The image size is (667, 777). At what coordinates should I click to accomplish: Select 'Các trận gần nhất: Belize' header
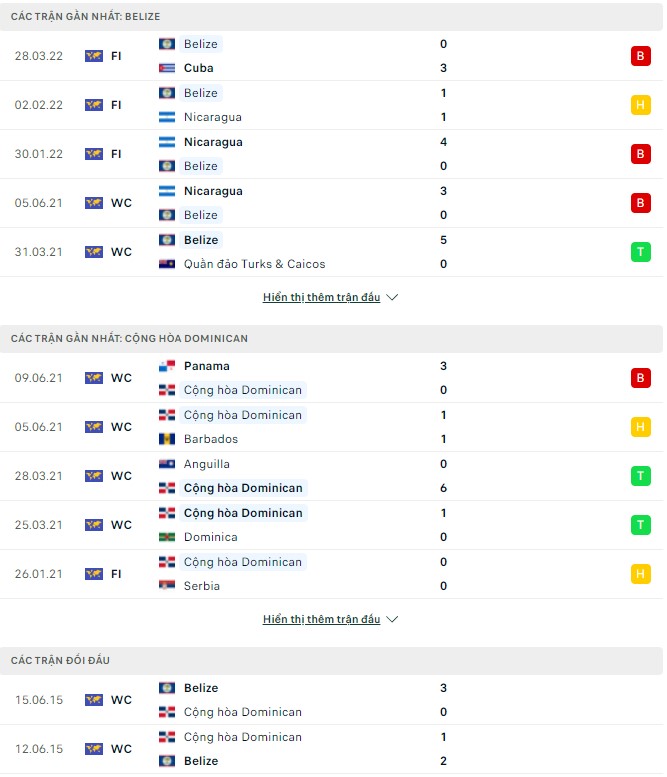tap(85, 17)
